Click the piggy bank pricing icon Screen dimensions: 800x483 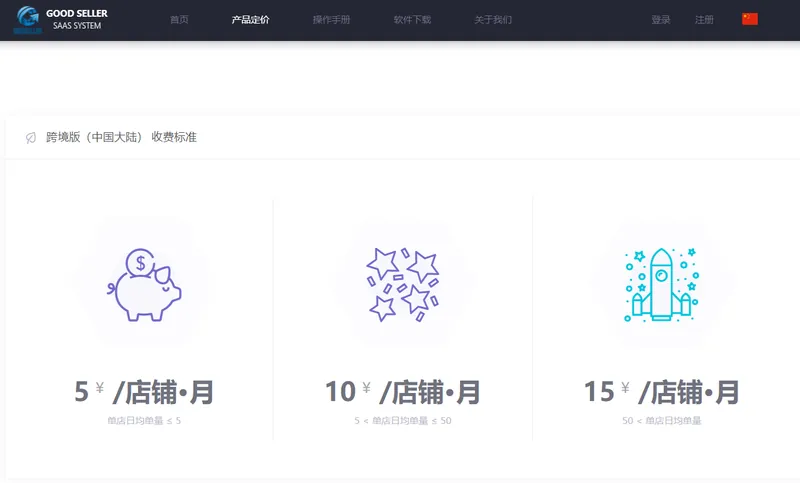pyautogui.click(x=144, y=285)
